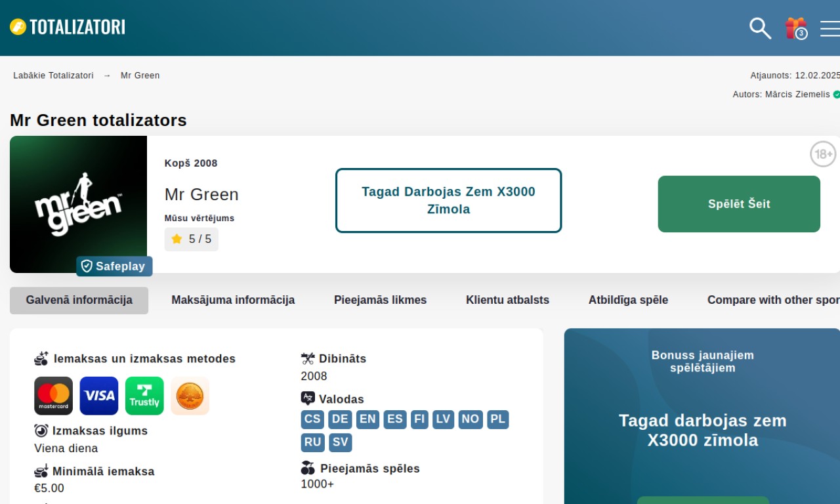Switch to the Maksājuma informācija tab
Viewport: 840px width, 504px height.
click(x=233, y=301)
